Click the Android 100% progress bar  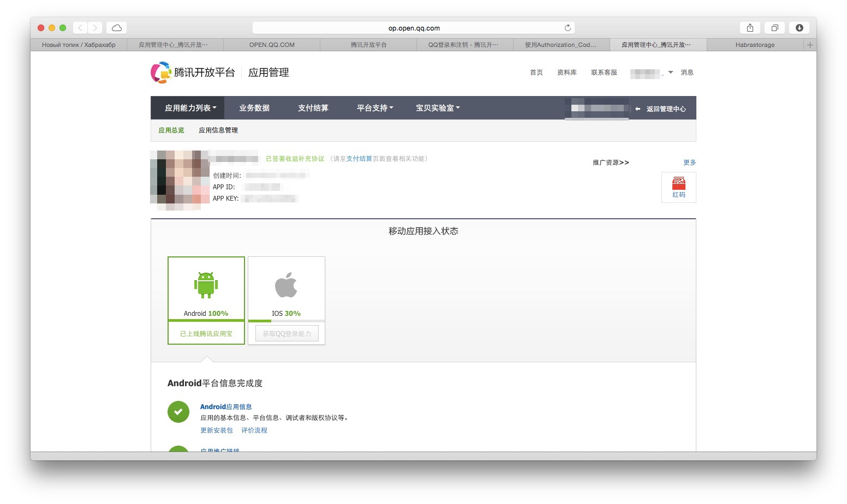tap(206, 321)
